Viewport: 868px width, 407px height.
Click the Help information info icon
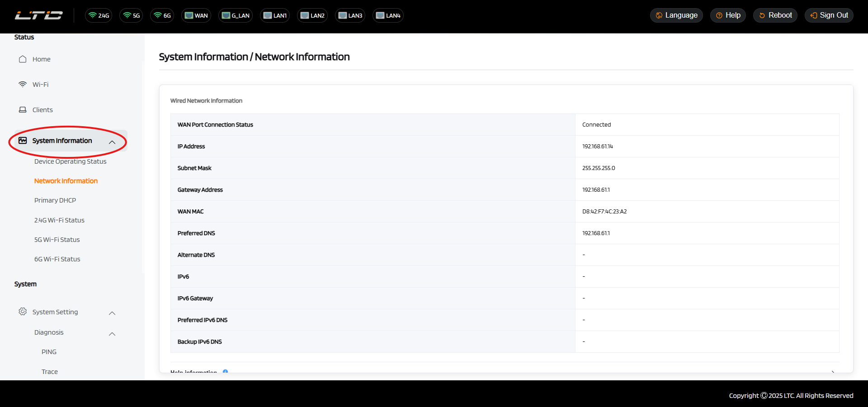(x=225, y=371)
